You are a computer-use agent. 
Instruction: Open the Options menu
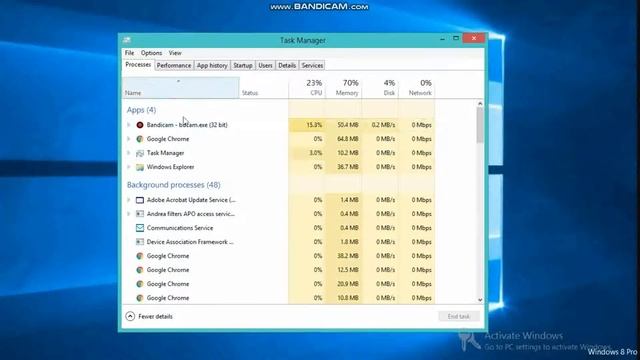click(151, 53)
